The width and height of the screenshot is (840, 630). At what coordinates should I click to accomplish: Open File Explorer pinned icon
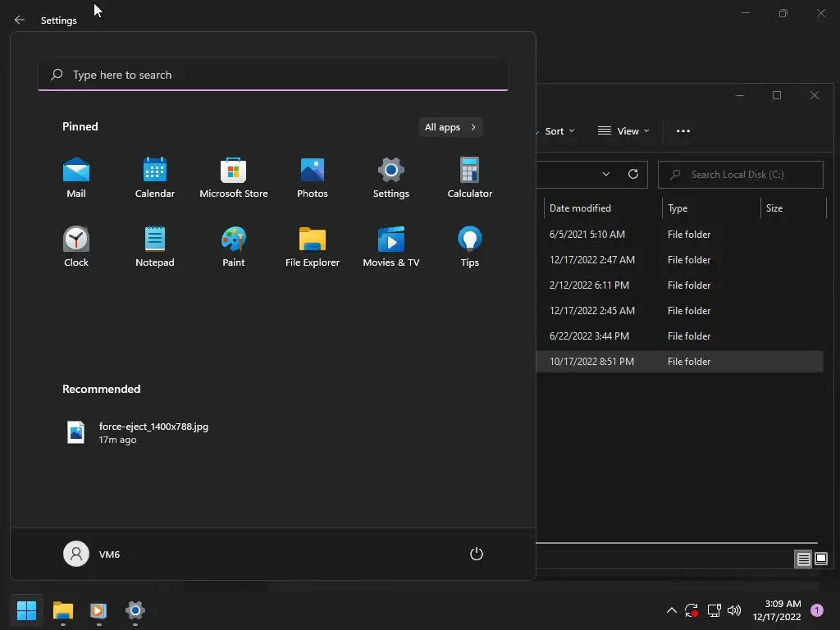tap(313, 246)
